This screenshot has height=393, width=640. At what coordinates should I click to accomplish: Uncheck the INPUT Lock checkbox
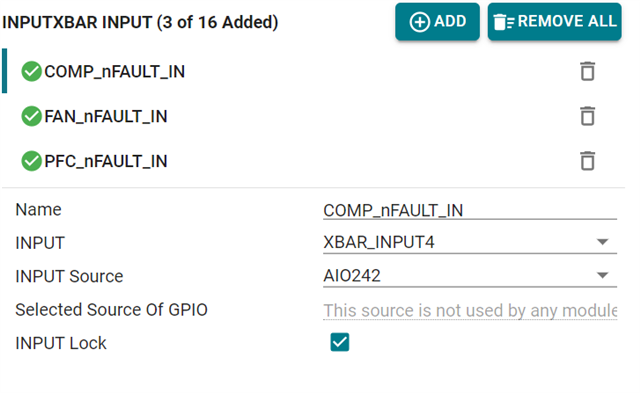click(x=340, y=342)
